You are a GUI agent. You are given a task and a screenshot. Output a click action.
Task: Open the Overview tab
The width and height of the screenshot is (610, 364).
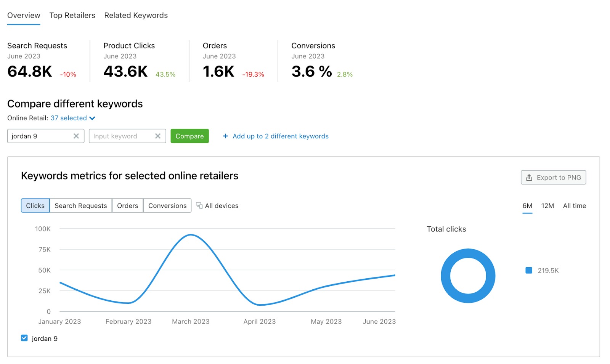pyautogui.click(x=24, y=15)
